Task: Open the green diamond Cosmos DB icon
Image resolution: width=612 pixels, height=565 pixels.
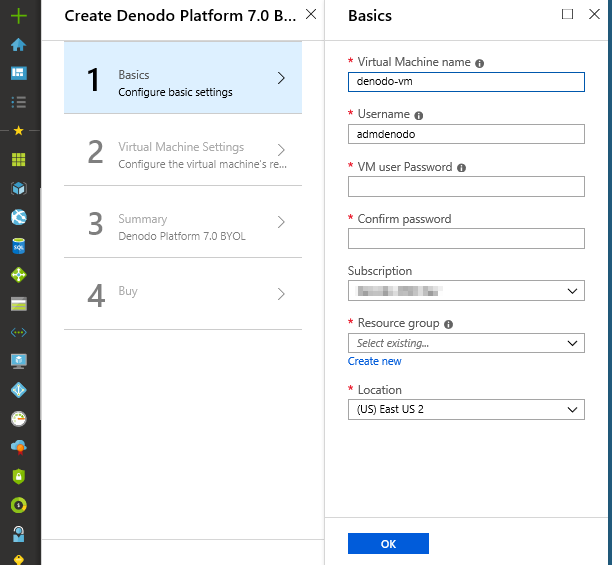Action: [18, 275]
